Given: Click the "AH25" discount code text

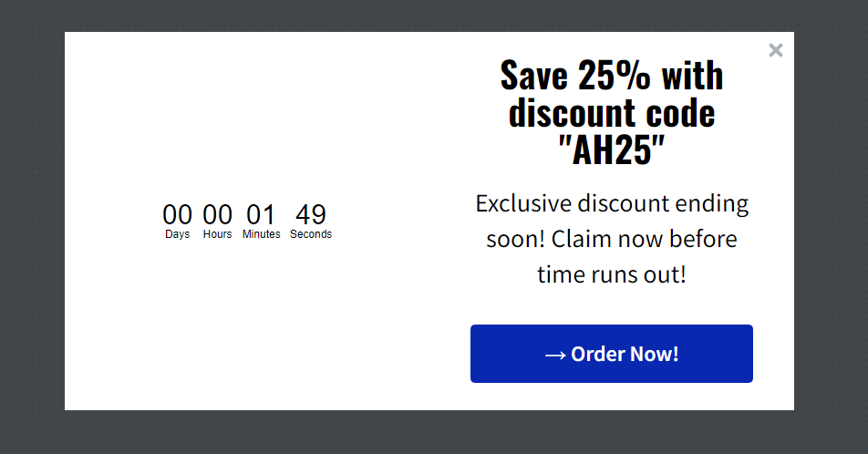Looking at the screenshot, I should (611, 150).
